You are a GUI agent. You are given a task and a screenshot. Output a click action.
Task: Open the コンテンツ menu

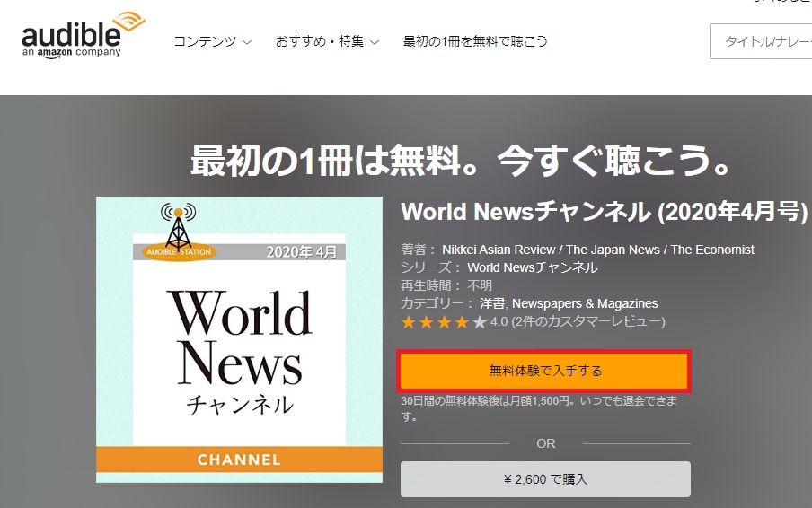[213, 41]
